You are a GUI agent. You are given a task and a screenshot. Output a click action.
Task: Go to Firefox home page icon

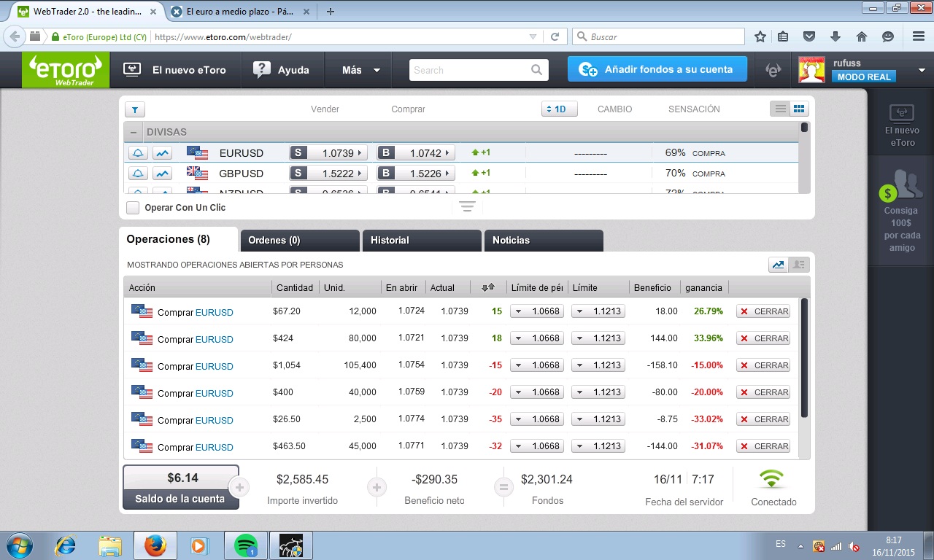(x=862, y=36)
